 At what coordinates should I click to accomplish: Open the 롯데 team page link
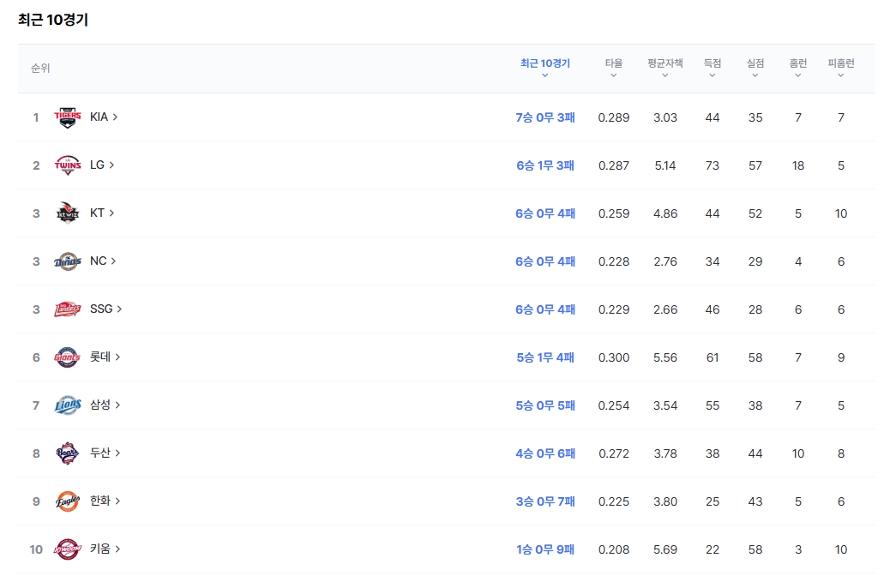point(105,357)
